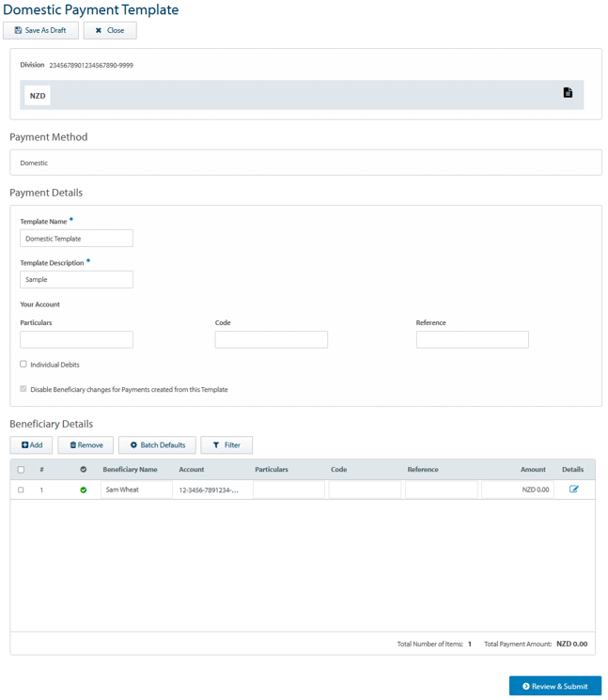Toggle Disable Beneficiary changes checkbox

(x=23, y=389)
